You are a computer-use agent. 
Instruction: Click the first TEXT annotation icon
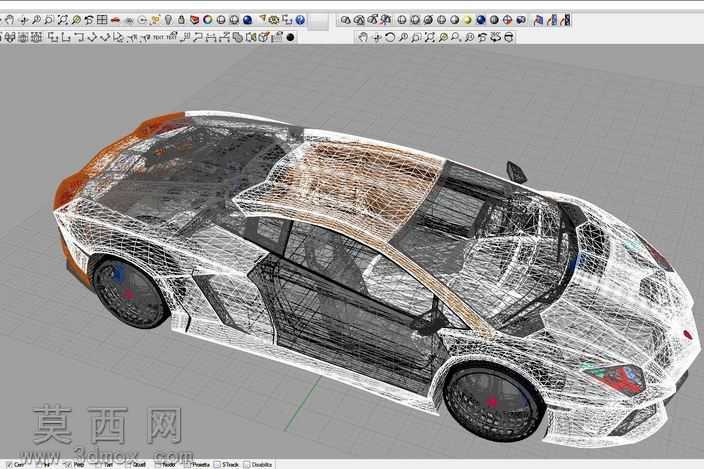click(x=158, y=37)
